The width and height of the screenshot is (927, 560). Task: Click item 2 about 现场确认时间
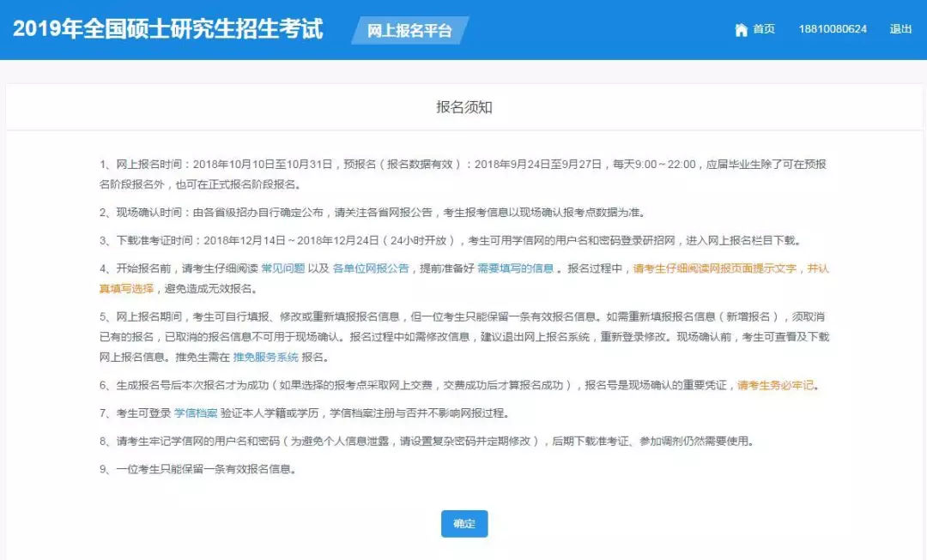click(371, 213)
